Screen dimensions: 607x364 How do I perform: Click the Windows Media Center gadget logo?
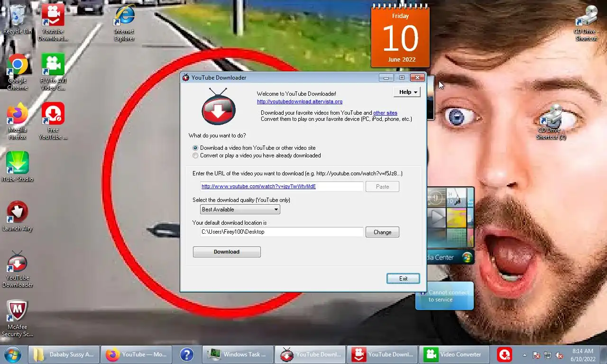coord(467,257)
